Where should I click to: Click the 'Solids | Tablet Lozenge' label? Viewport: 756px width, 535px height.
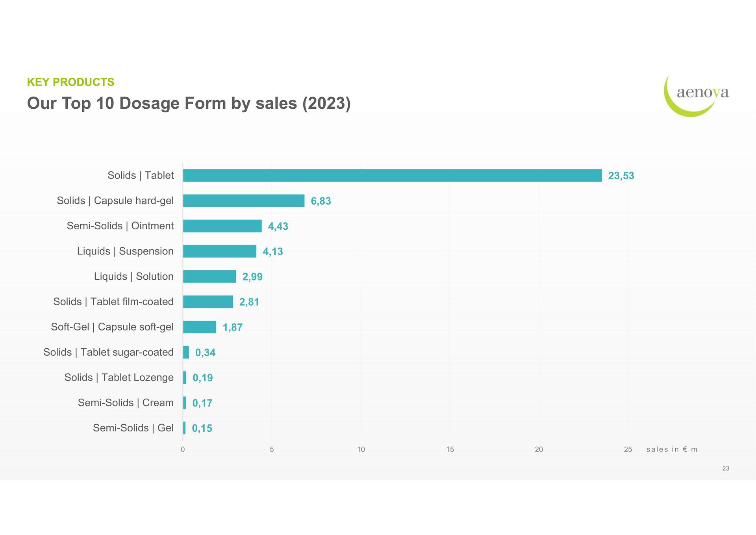point(119,377)
